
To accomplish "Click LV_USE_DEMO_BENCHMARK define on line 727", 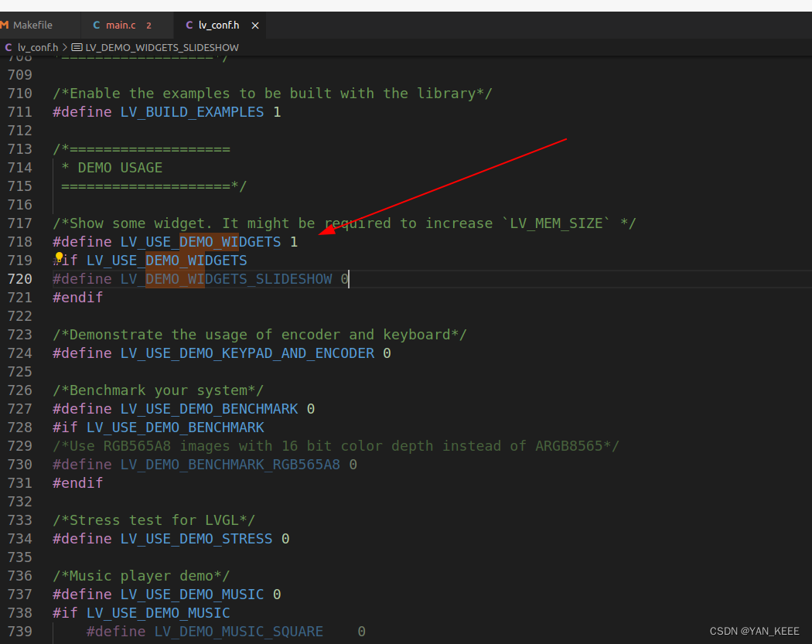I will pyautogui.click(x=210, y=409).
